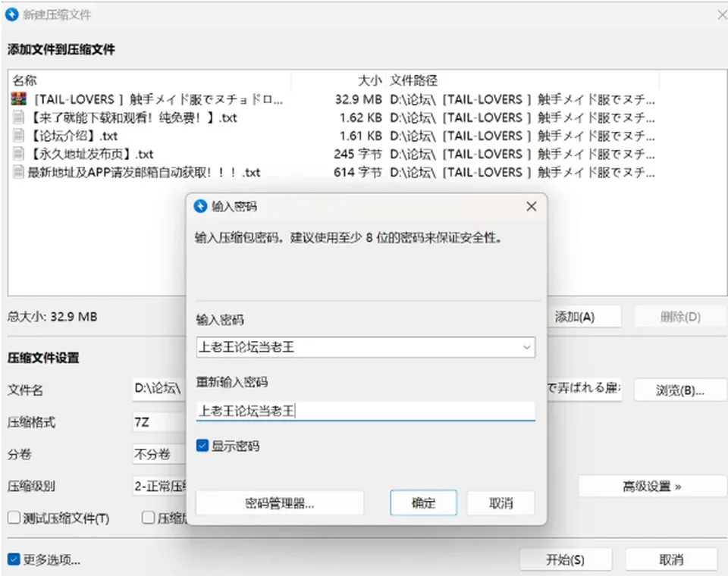This screenshot has width=728, height=576.
Task: Uncheck the 显示密码 checkbox
Action: click(x=202, y=446)
